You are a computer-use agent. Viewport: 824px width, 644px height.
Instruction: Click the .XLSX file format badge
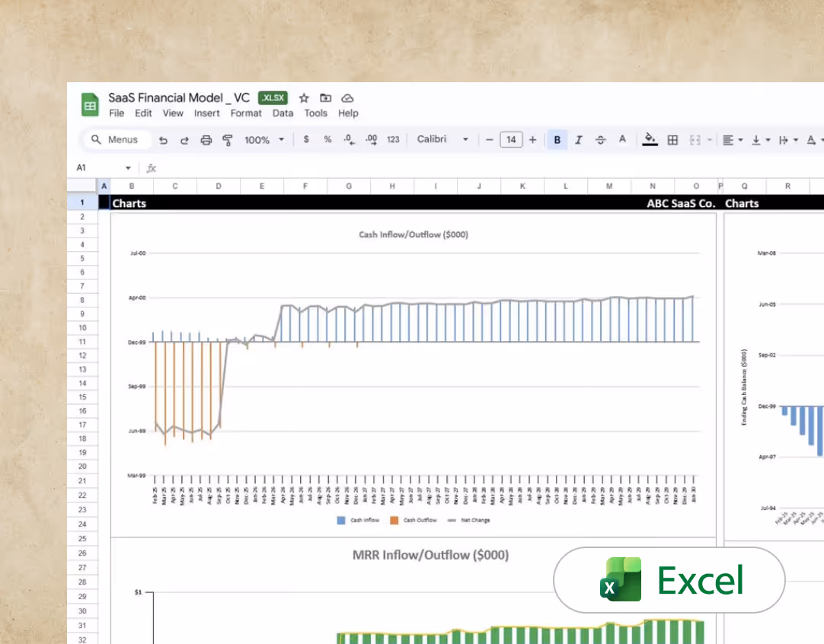click(x=273, y=97)
